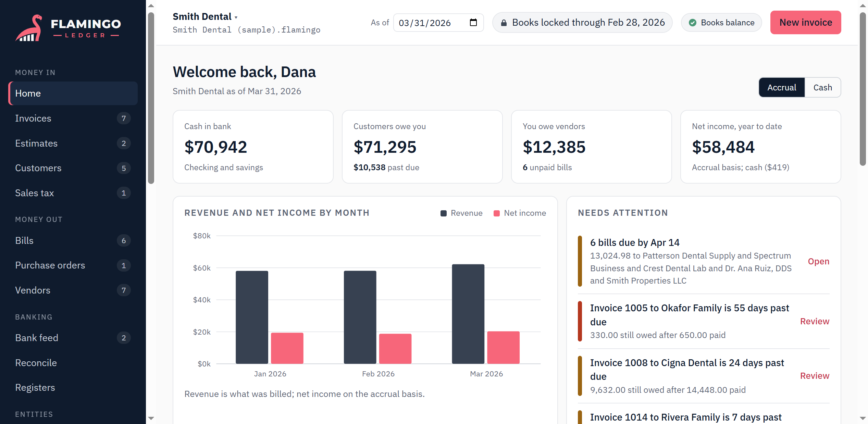This screenshot has width=868, height=424.
Task: Click '6 unpaid bills' text
Action: (x=547, y=167)
